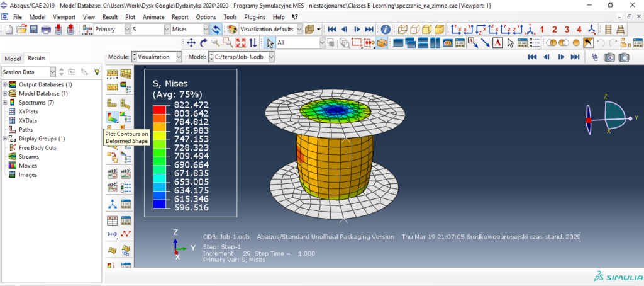This screenshot has height=286, width=644.
Task: Apply wireframe render style
Action: tap(403, 30)
